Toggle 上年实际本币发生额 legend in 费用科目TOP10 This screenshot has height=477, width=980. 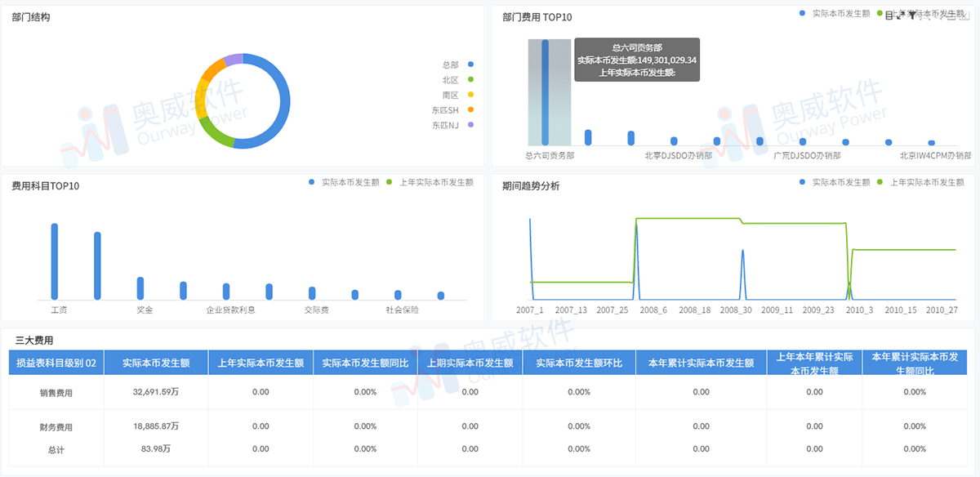[x=430, y=183]
